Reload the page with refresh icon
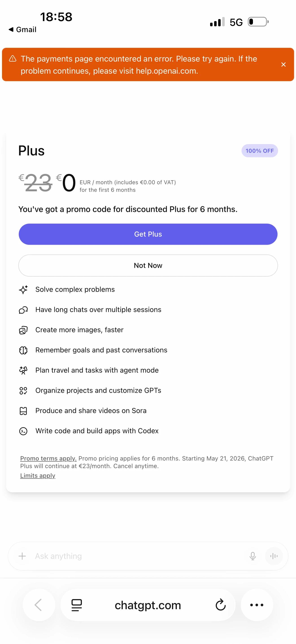This screenshot has height=644, width=296. point(220,605)
